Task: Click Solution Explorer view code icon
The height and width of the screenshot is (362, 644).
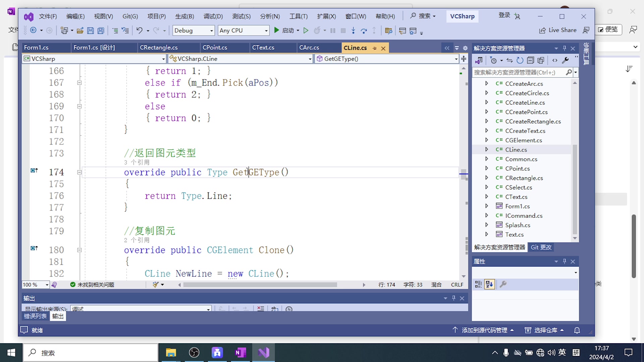Action: point(555,60)
